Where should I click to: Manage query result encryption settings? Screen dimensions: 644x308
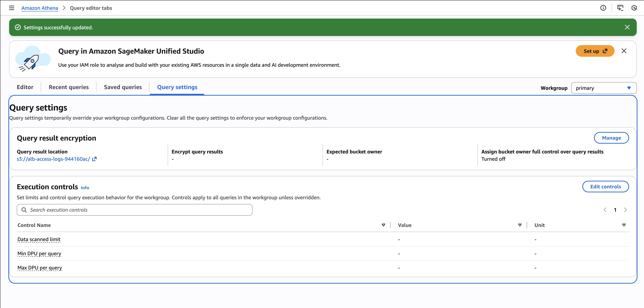611,138
